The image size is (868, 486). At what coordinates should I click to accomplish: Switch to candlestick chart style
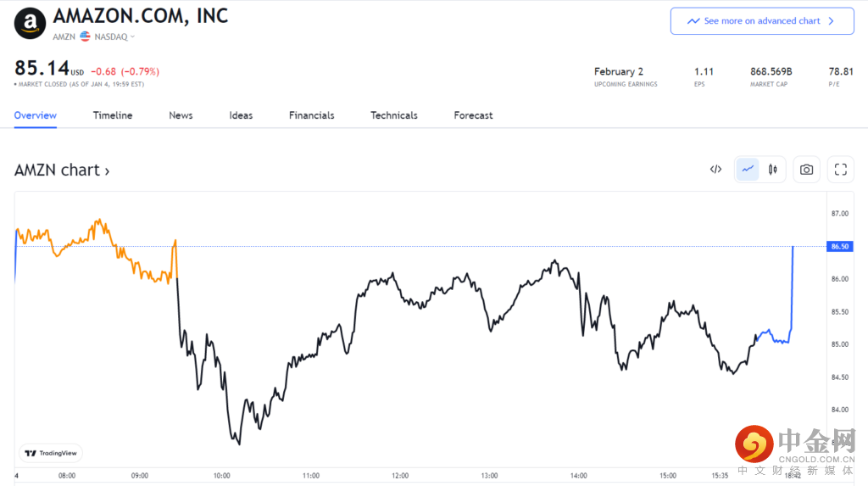pyautogui.click(x=772, y=170)
